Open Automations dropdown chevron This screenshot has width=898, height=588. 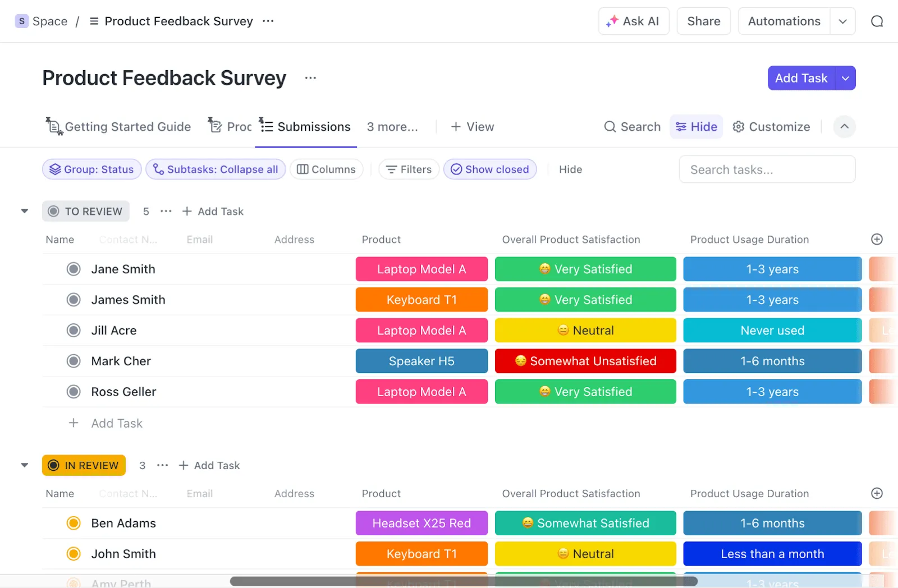(842, 21)
